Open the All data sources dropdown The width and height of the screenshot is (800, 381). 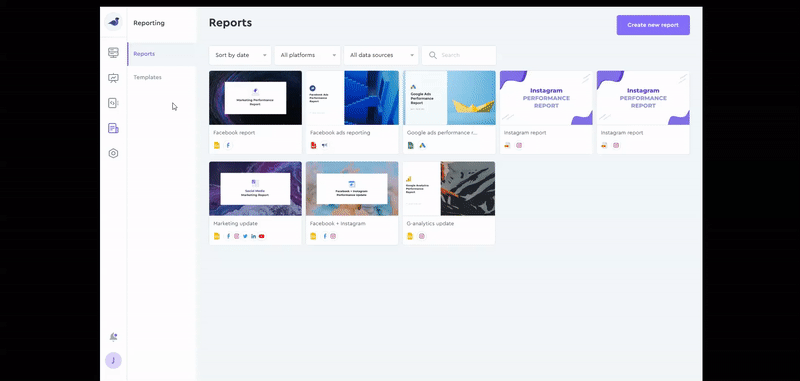381,55
